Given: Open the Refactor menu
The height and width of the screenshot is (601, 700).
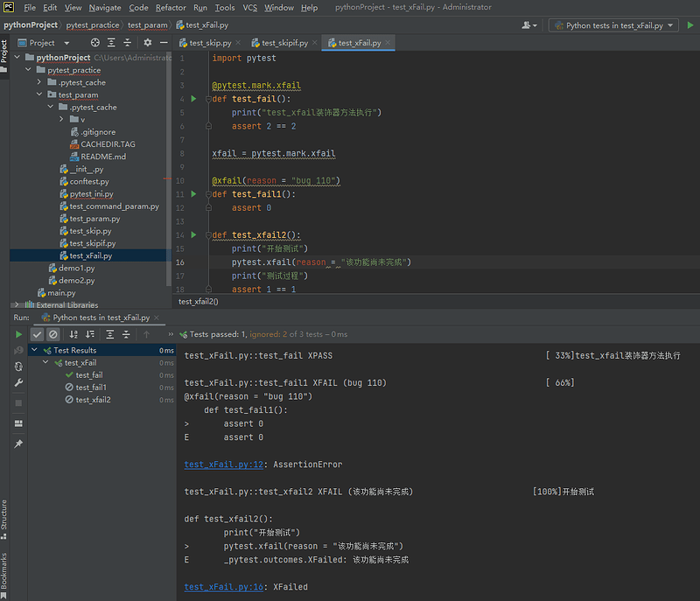Looking at the screenshot, I should click(x=171, y=8).
